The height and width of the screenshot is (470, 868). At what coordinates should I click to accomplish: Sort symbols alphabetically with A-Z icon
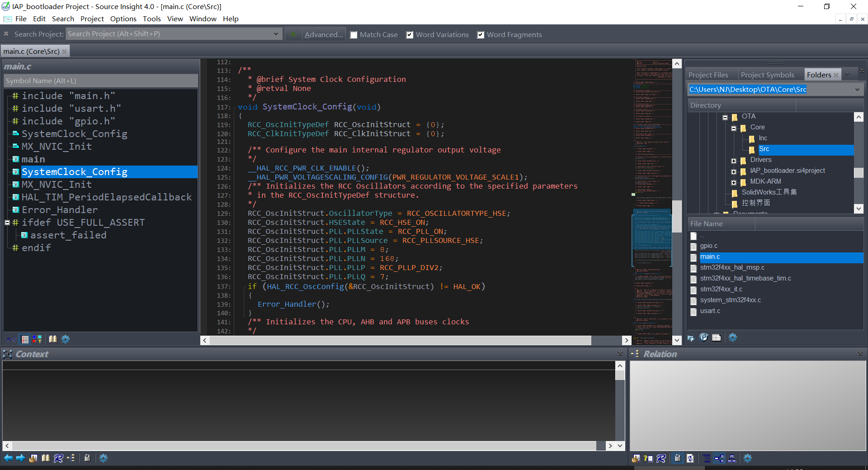coord(12,339)
